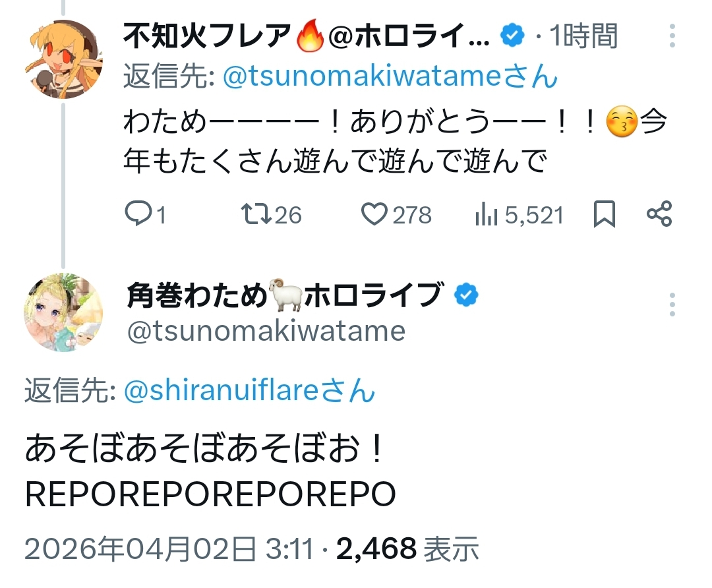The image size is (712, 588).
Task: Open view analytics showing 5,521
Action: tap(486, 215)
